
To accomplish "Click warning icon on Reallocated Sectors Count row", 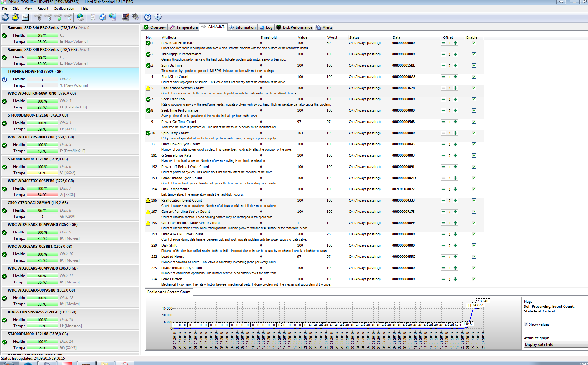I will [x=148, y=88].
